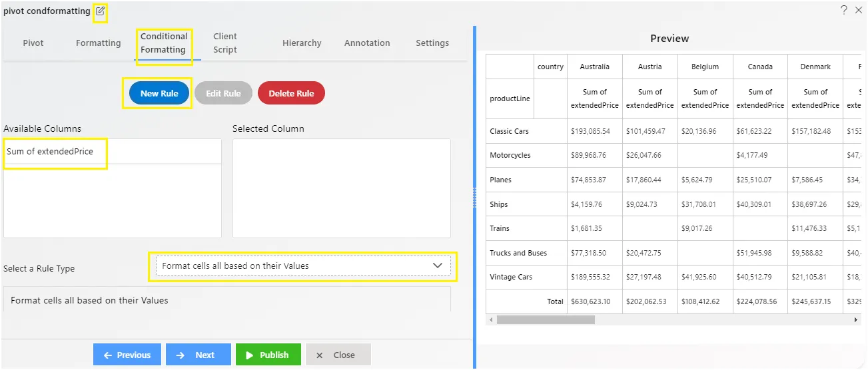Click the preview scrollbar right arrow
The image size is (868, 370).
856,320
